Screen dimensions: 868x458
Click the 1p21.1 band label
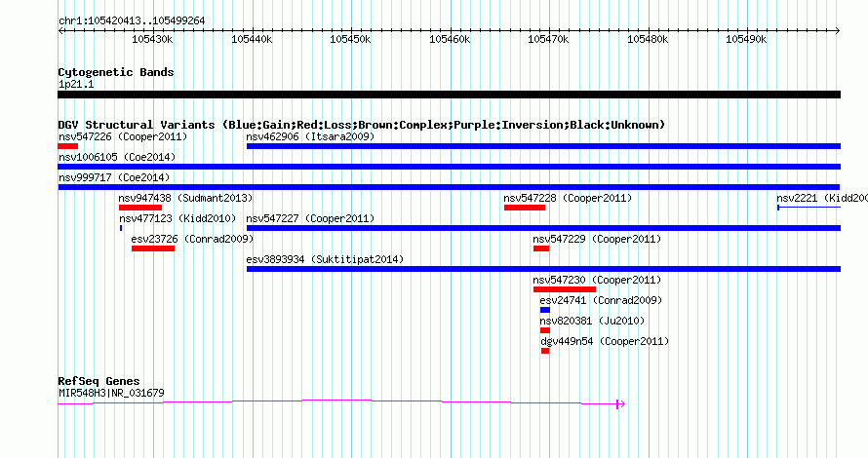(76, 84)
